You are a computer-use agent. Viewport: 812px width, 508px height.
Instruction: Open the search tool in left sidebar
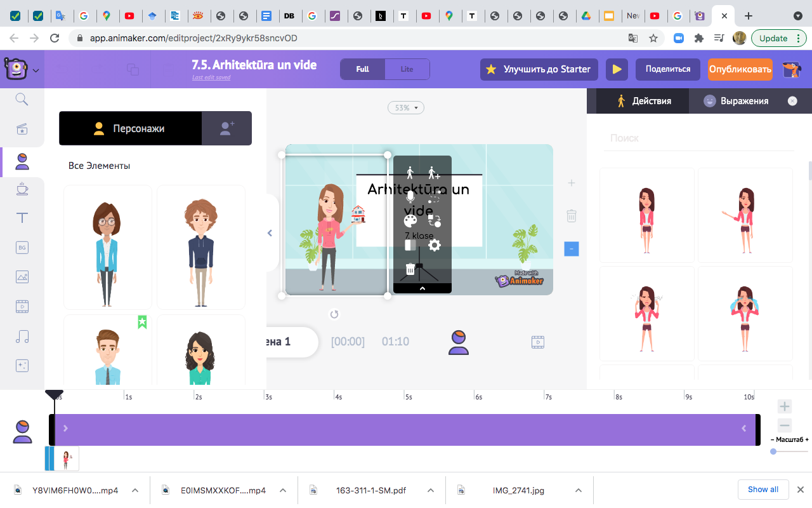22,99
